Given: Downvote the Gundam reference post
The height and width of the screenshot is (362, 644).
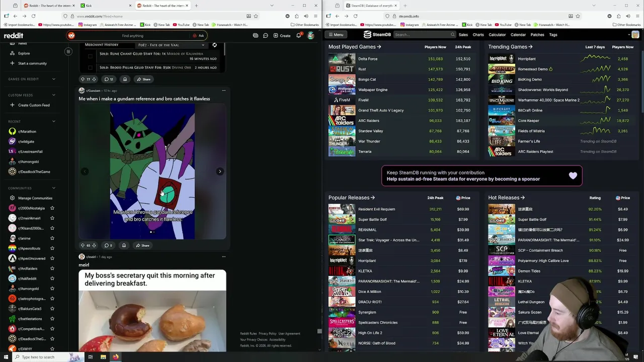Looking at the screenshot, I should coord(94,245).
